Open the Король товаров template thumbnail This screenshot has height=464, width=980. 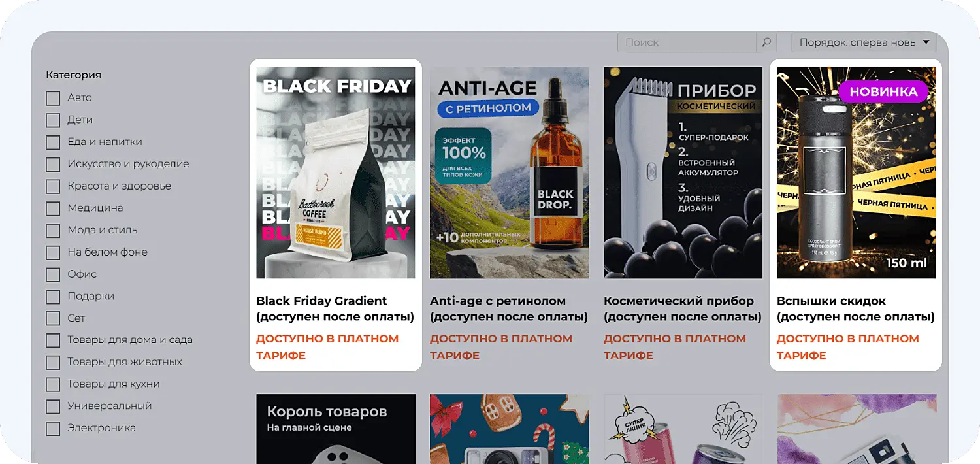coord(336,429)
